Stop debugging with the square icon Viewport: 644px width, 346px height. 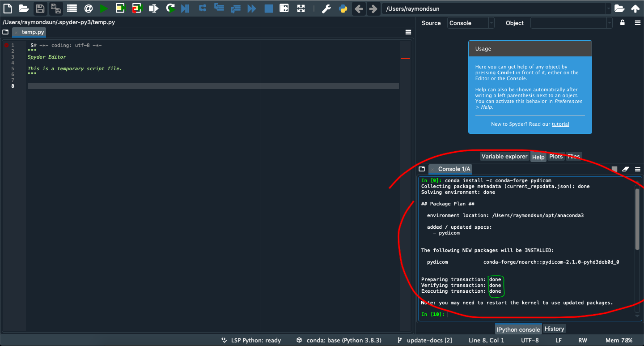[268, 8]
